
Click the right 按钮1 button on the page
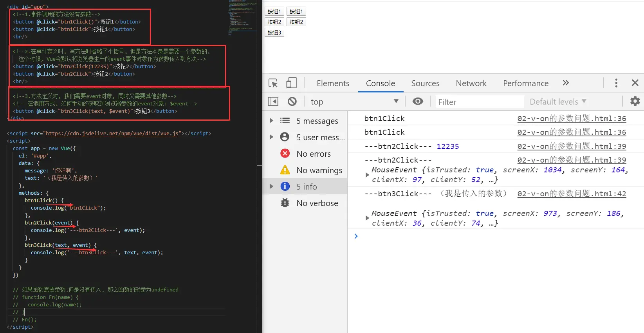tap(296, 11)
